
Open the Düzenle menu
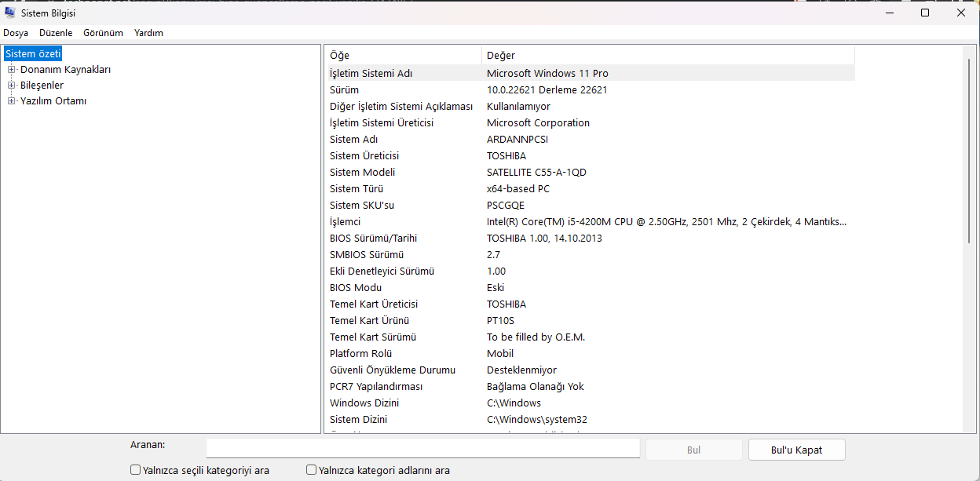click(x=56, y=33)
